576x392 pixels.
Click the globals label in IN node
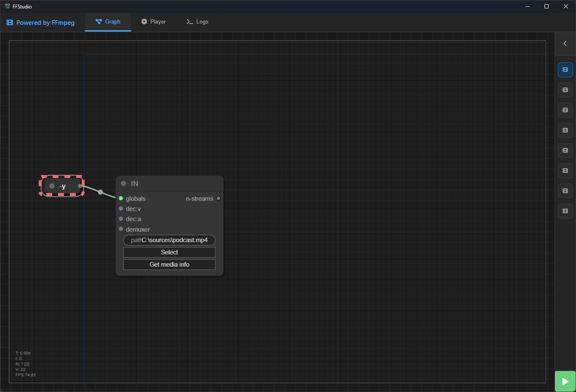click(136, 199)
